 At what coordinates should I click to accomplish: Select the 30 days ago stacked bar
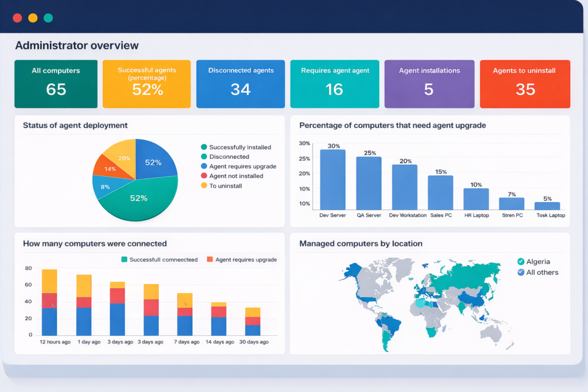(253, 321)
